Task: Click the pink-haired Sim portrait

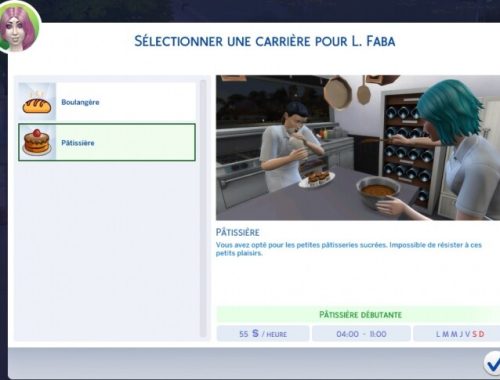Action: click(x=19, y=27)
